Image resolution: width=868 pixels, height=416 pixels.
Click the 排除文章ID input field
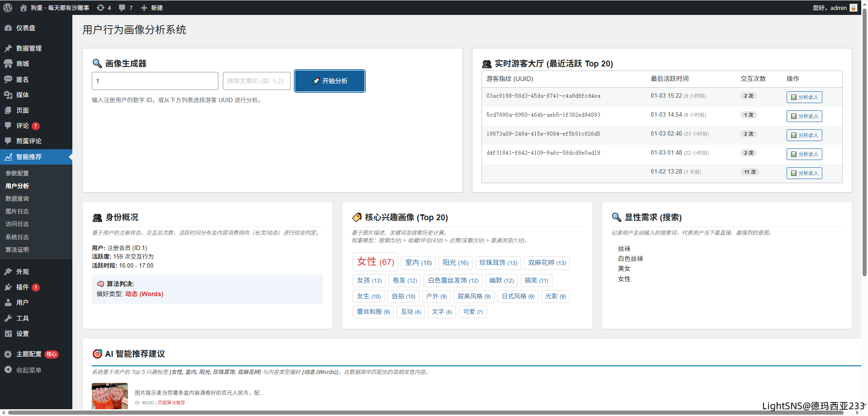pos(256,81)
